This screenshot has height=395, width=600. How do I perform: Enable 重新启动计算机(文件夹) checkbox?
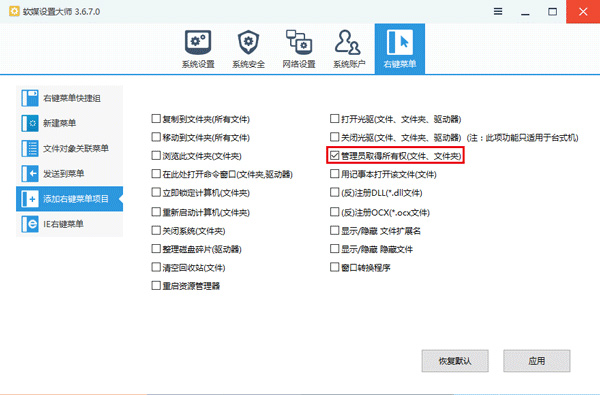tap(156, 212)
